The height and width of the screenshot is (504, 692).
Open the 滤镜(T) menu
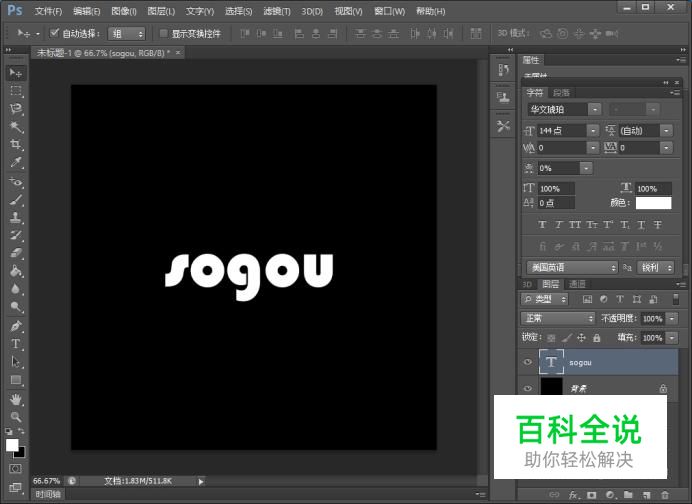[x=277, y=11]
